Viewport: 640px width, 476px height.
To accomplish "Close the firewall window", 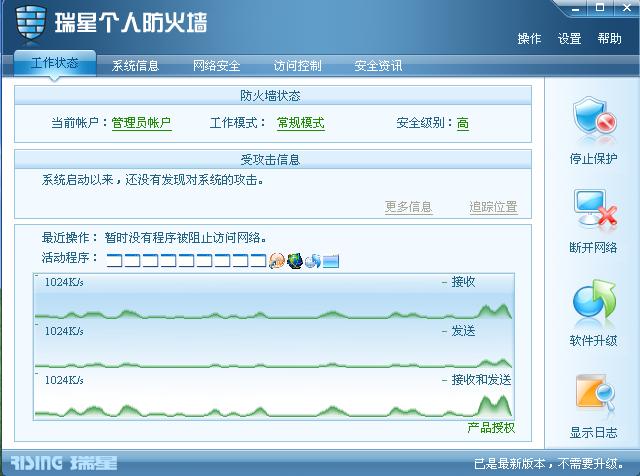I will tap(627, 8).
